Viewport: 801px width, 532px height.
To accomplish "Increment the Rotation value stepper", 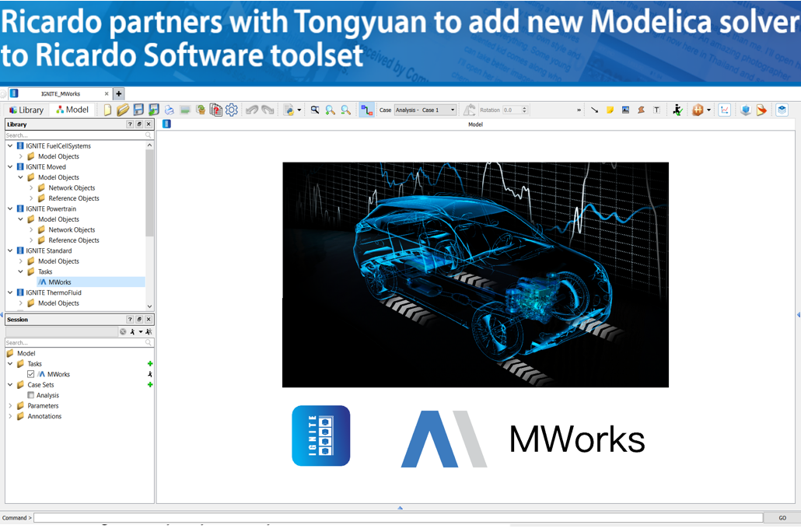I will (x=525, y=108).
